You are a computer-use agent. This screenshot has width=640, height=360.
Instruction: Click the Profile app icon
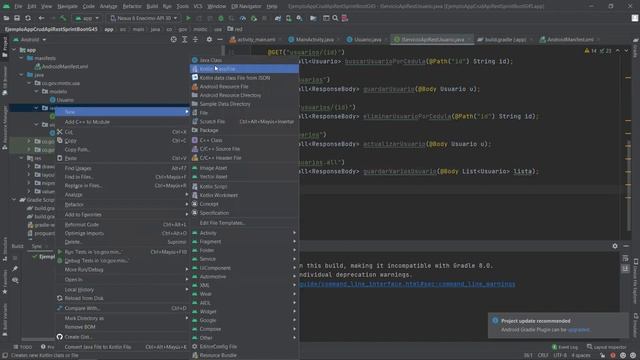pyautogui.click(x=243, y=18)
